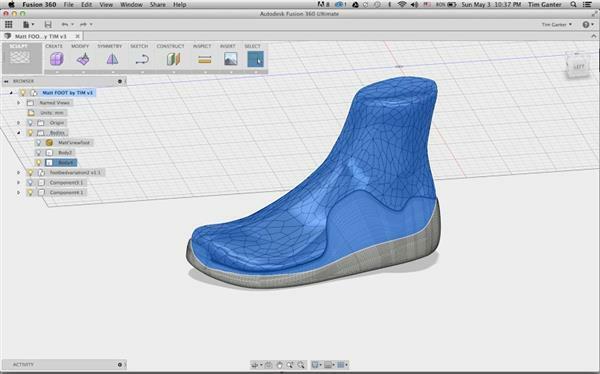Viewport: 600px width, 374px height.
Task: Select the Zoom magnifier tool
Action: click(290, 365)
